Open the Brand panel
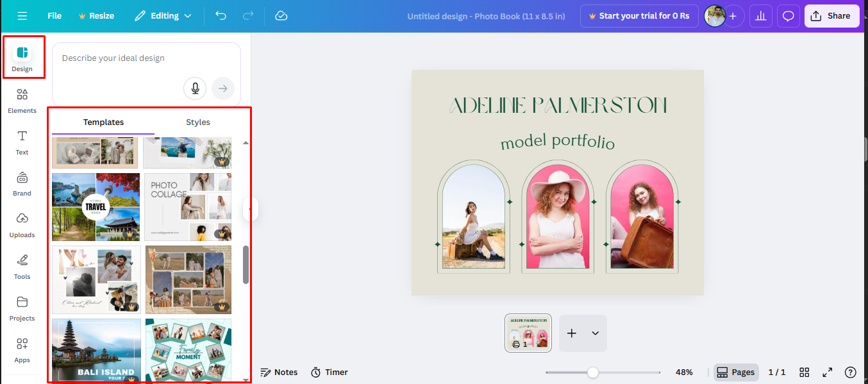The width and height of the screenshot is (868, 384). tap(22, 183)
